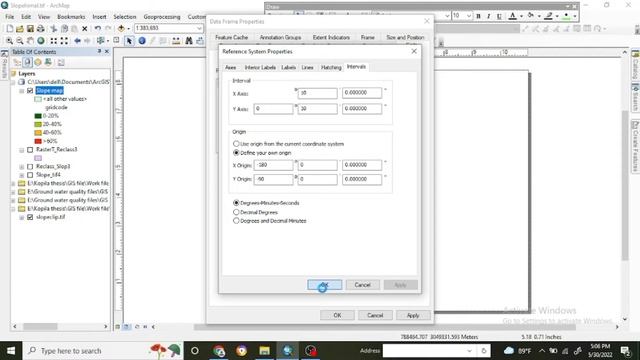
Task: Check the Reclass_Slop3 layer checkbox
Action: (30, 167)
